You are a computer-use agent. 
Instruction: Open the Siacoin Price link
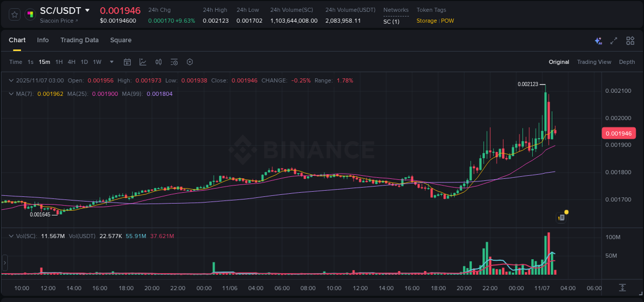pyautogui.click(x=56, y=21)
